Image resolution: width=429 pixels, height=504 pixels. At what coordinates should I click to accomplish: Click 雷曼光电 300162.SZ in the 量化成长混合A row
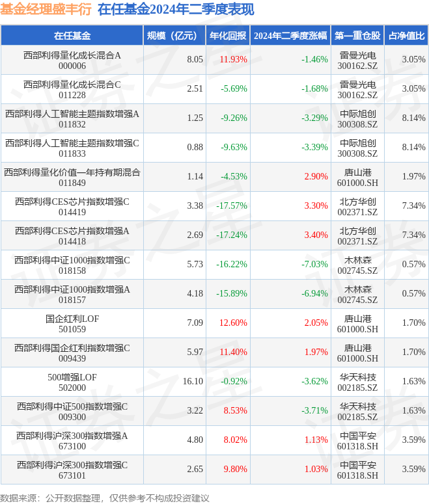[357, 60]
